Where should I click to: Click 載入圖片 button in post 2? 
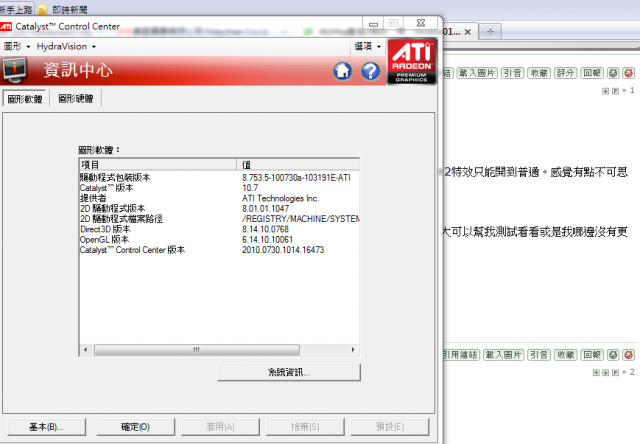503,355
